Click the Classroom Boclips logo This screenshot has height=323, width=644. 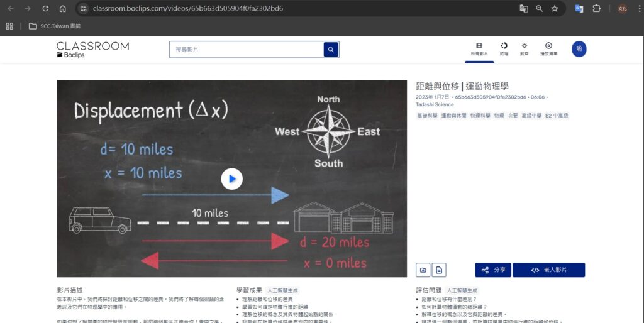(x=92, y=50)
